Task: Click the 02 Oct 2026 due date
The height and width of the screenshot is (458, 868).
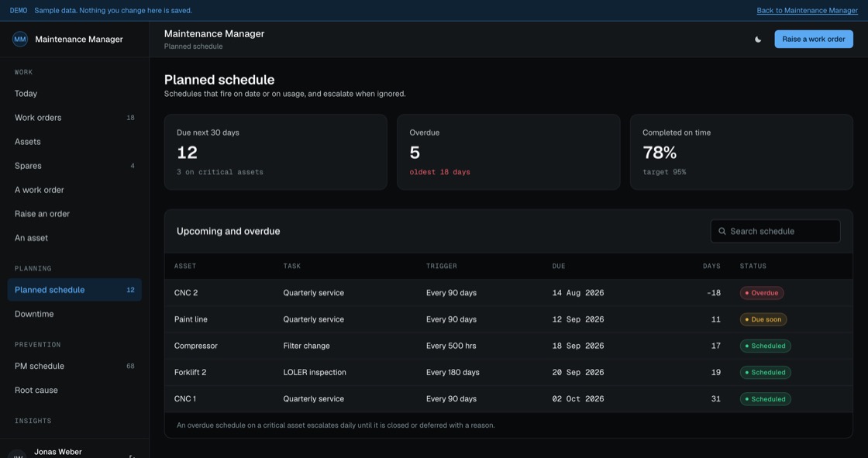Action: 578,399
